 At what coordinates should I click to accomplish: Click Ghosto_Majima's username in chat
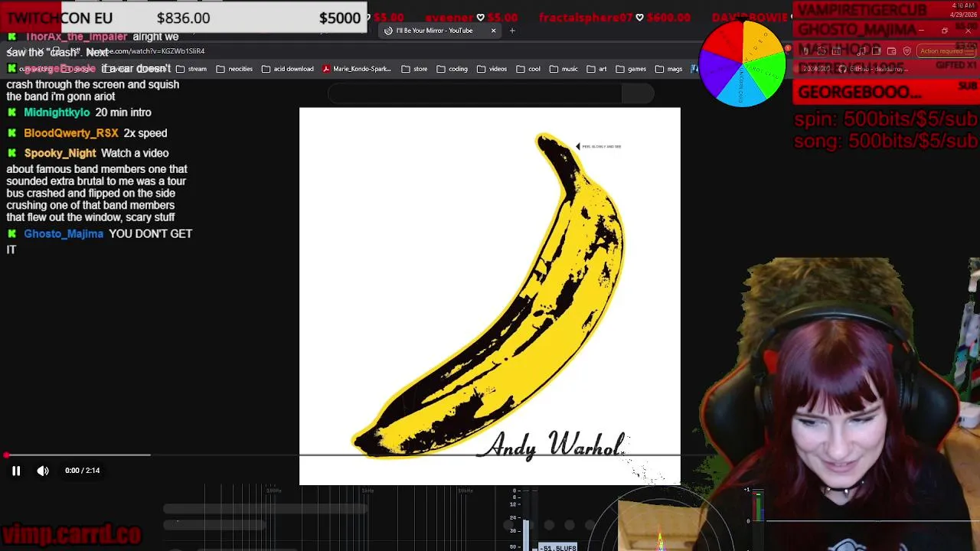click(64, 234)
